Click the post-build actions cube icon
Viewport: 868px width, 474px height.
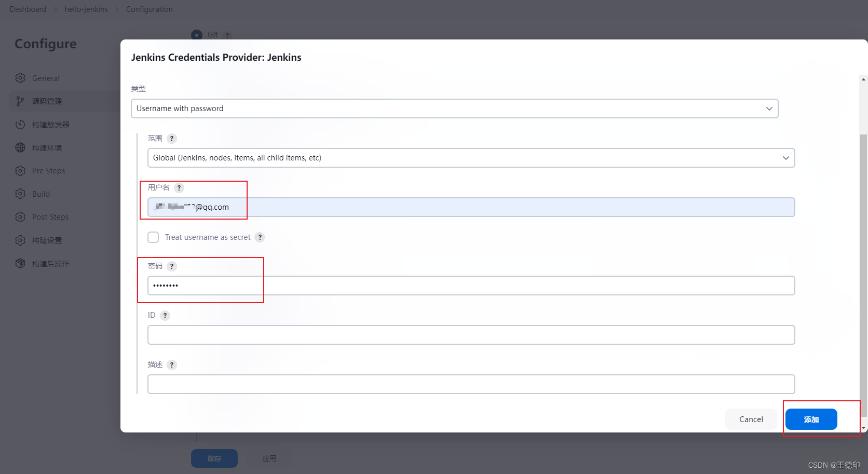click(20, 263)
